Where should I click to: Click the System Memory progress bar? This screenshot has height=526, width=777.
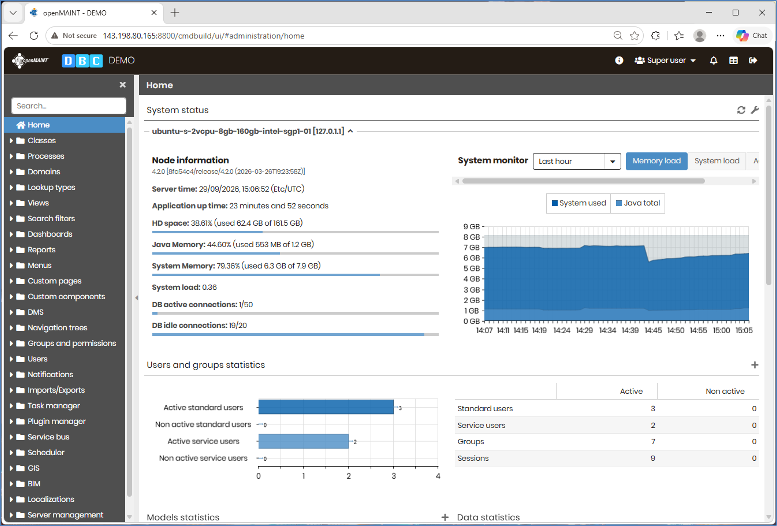[295, 275]
